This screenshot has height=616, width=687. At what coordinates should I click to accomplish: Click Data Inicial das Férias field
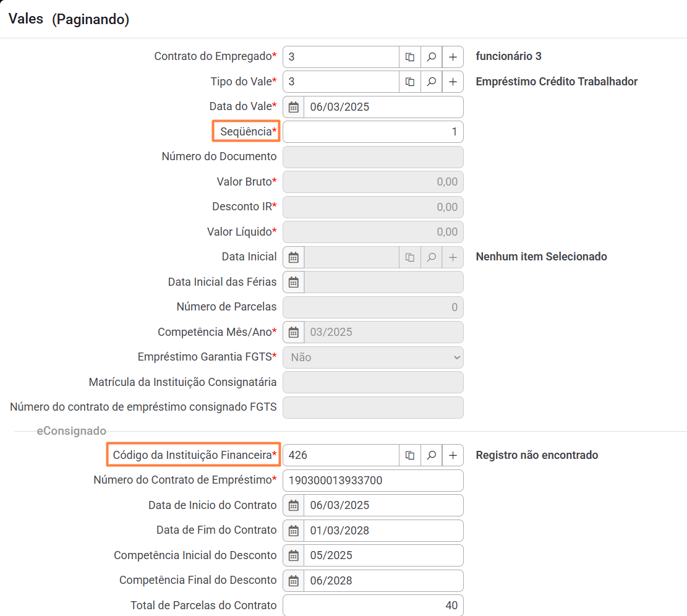pyautogui.click(x=383, y=282)
